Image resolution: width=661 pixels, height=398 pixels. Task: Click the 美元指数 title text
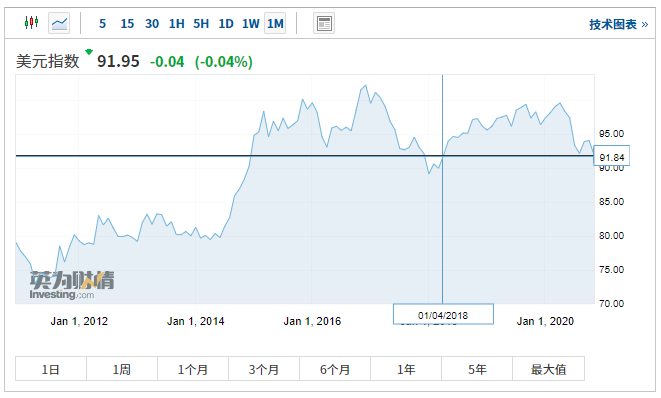48,62
